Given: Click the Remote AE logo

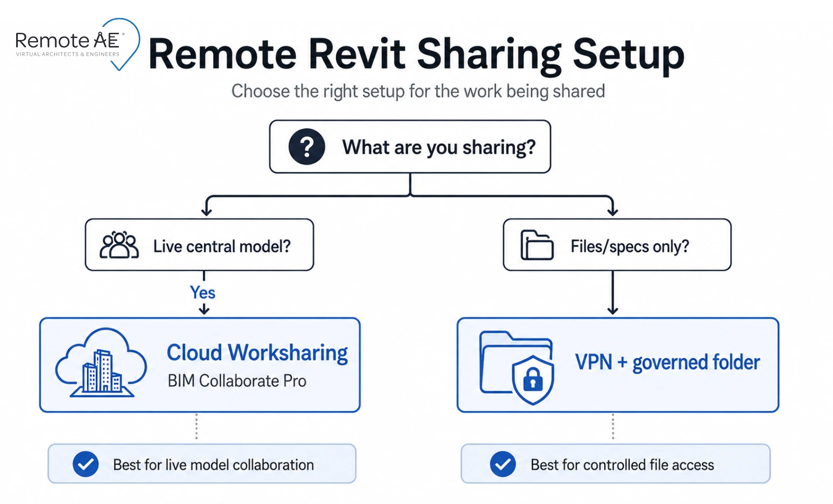Looking at the screenshot, I should 77,44.
